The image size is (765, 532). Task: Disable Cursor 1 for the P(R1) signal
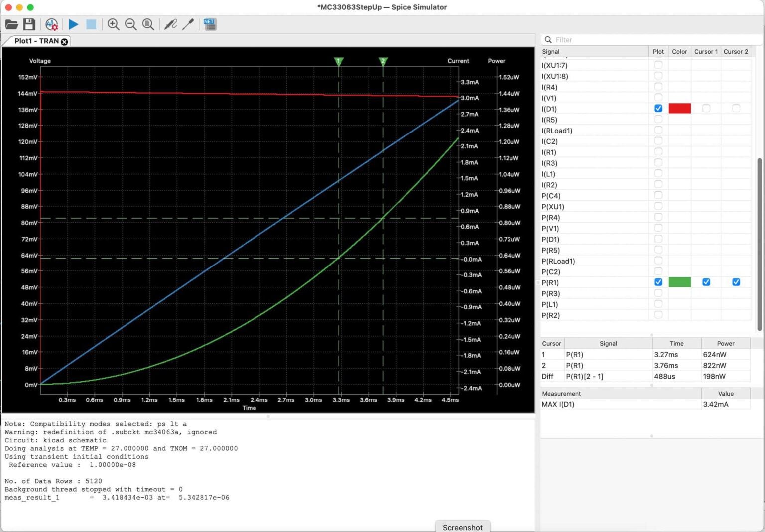(706, 282)
